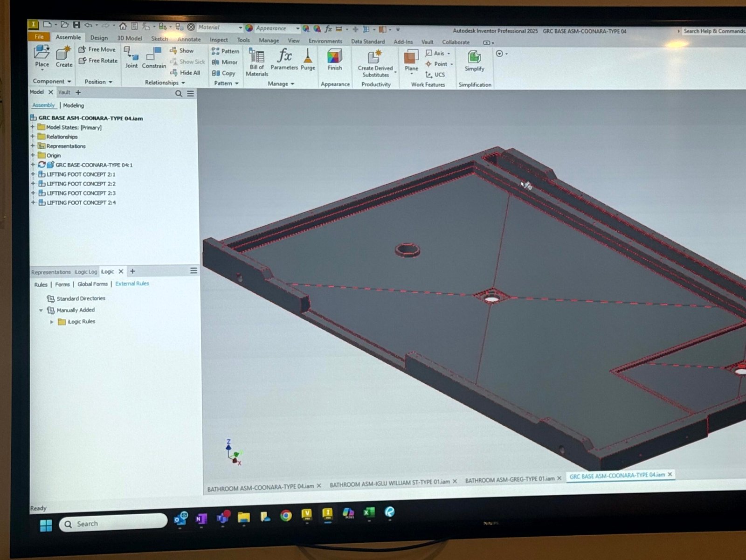Open Google Chrome from the taskbar

coord(286,515)
